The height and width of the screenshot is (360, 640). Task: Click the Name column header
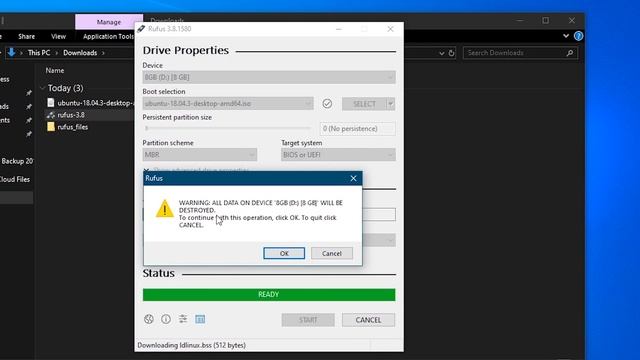tap(55, 71)
